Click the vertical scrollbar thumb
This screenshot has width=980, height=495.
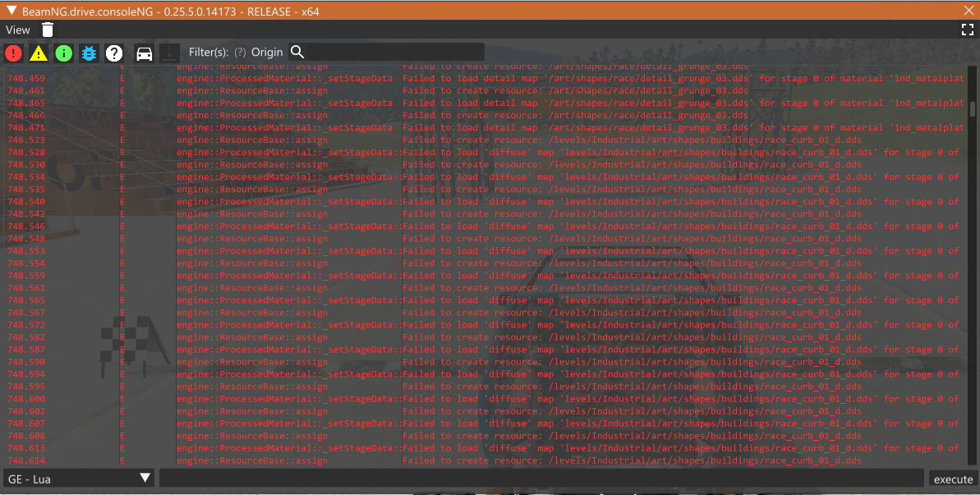[973, 109]
